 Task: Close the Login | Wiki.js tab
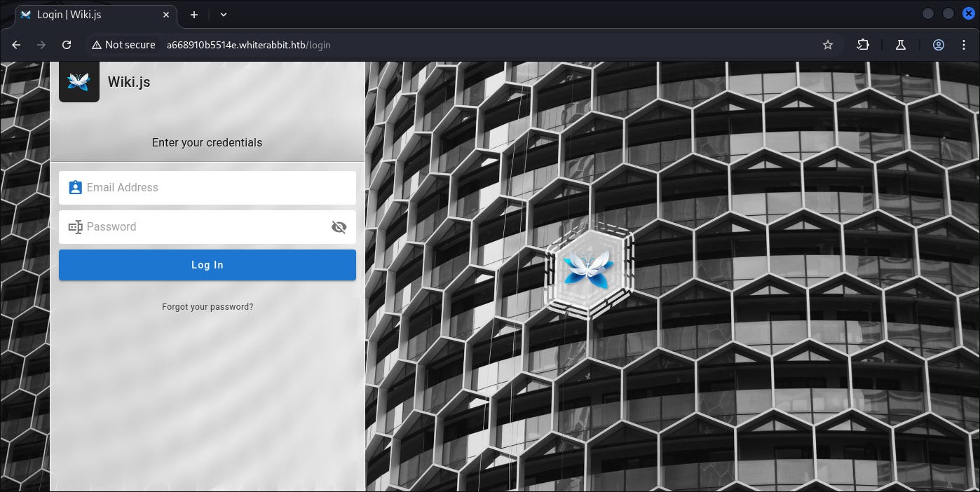[x=167, y=15]
